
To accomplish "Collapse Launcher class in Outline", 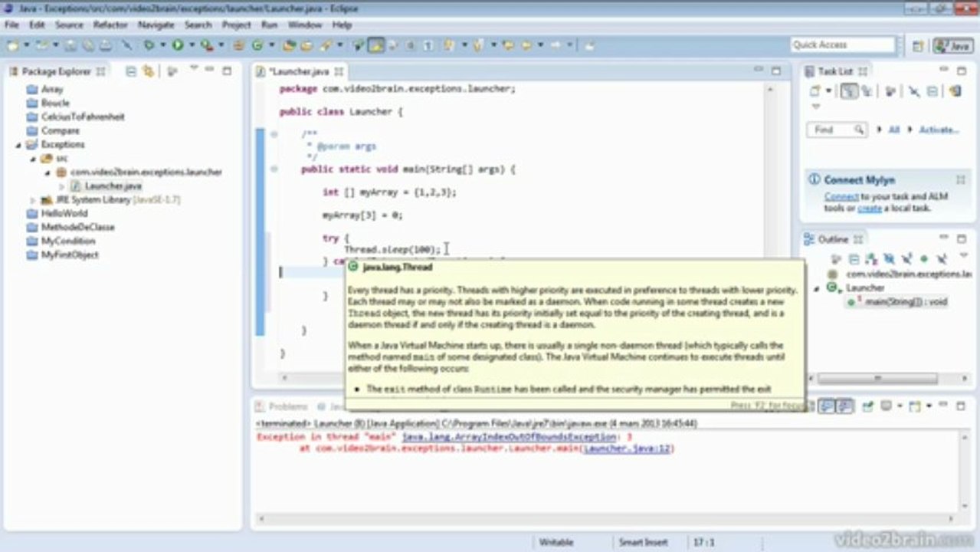I will [817, 289].
